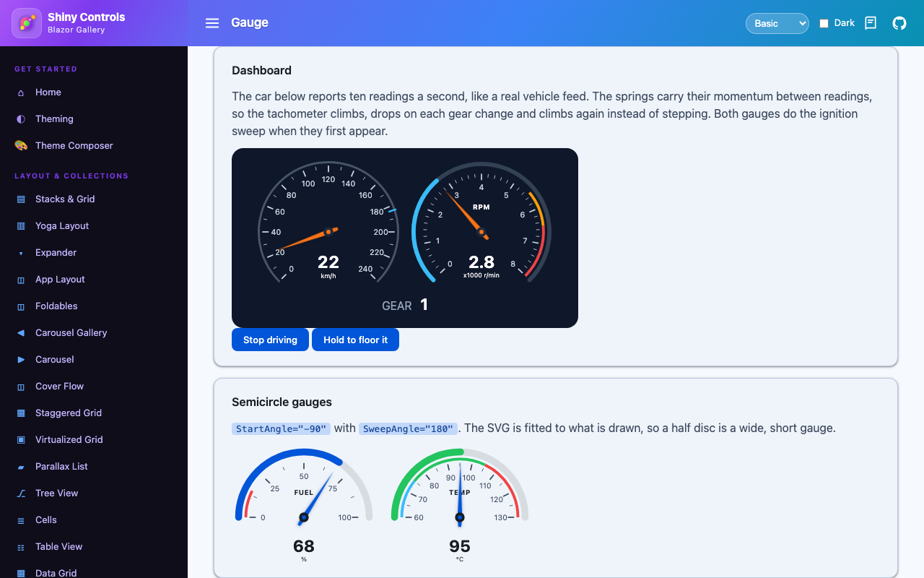
Task: Click the Theming half-moon icon
Action: tap(21, 119)
